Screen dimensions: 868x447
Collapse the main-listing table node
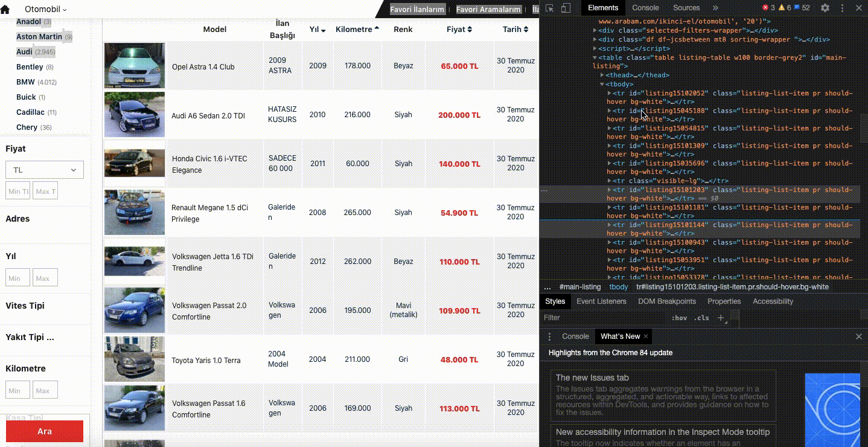coord(595,57)
